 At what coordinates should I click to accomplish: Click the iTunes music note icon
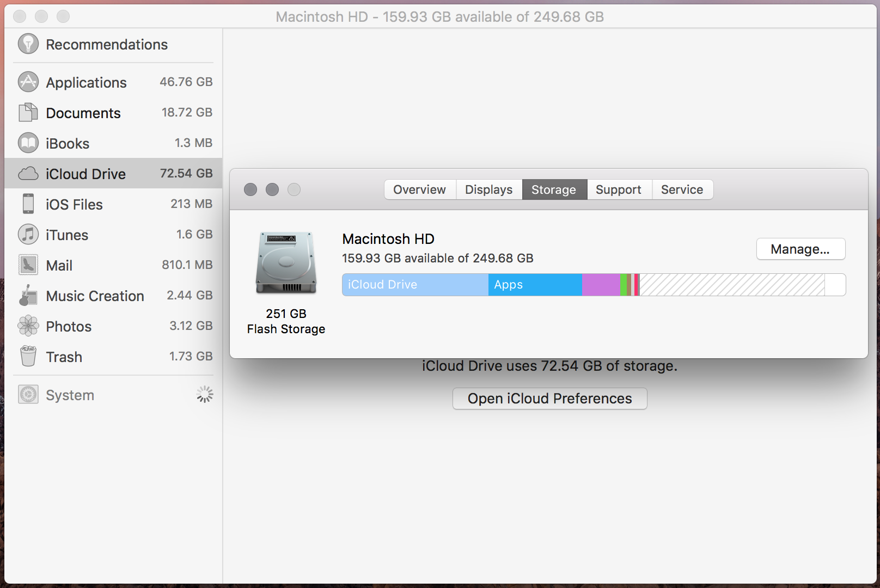28,235
